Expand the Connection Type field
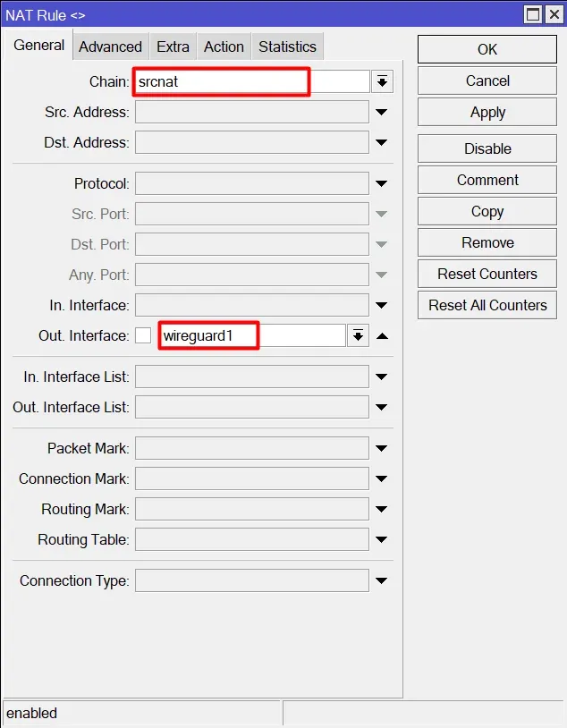 382,581
